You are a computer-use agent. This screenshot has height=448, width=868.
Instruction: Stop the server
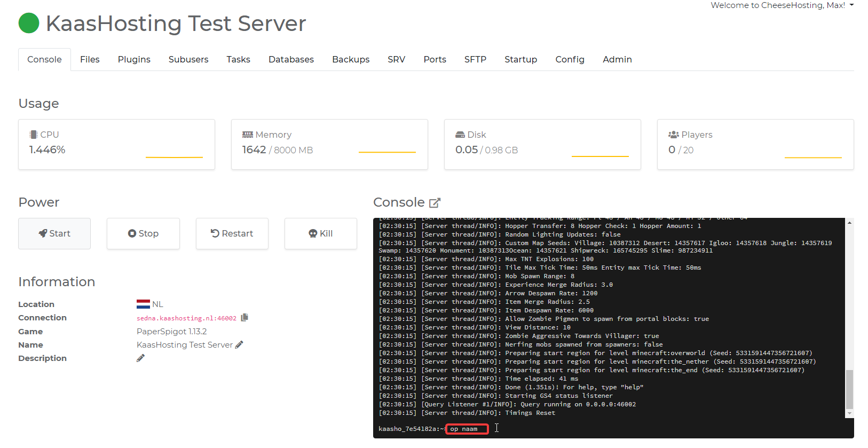pos(143,233)
